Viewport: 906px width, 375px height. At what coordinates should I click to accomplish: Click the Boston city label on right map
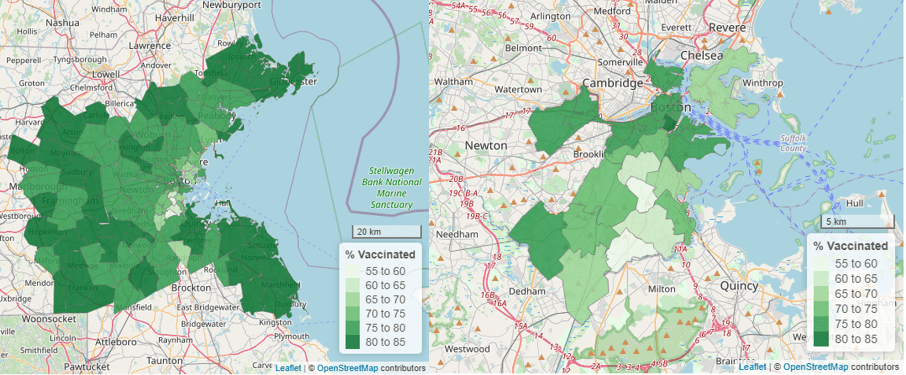tap(671, 107)
